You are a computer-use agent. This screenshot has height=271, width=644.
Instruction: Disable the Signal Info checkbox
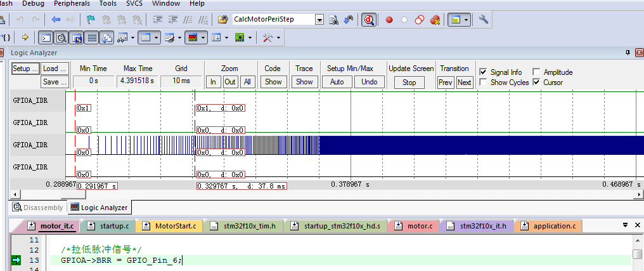(x=484, y=72)
